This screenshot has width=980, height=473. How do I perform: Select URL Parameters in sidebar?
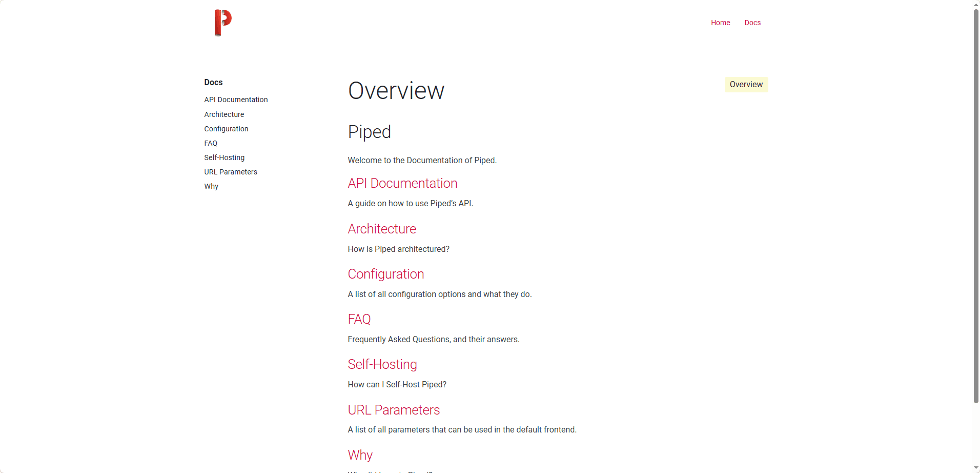(x=231, y=172)
